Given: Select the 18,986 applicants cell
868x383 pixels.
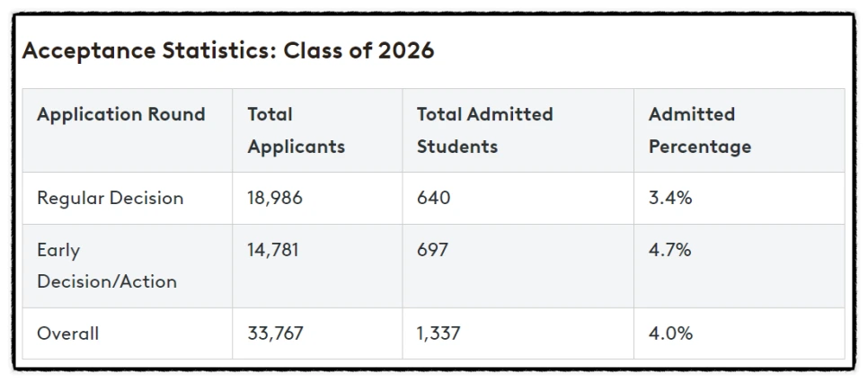Looking at the screenshot, I should [275, 198].
